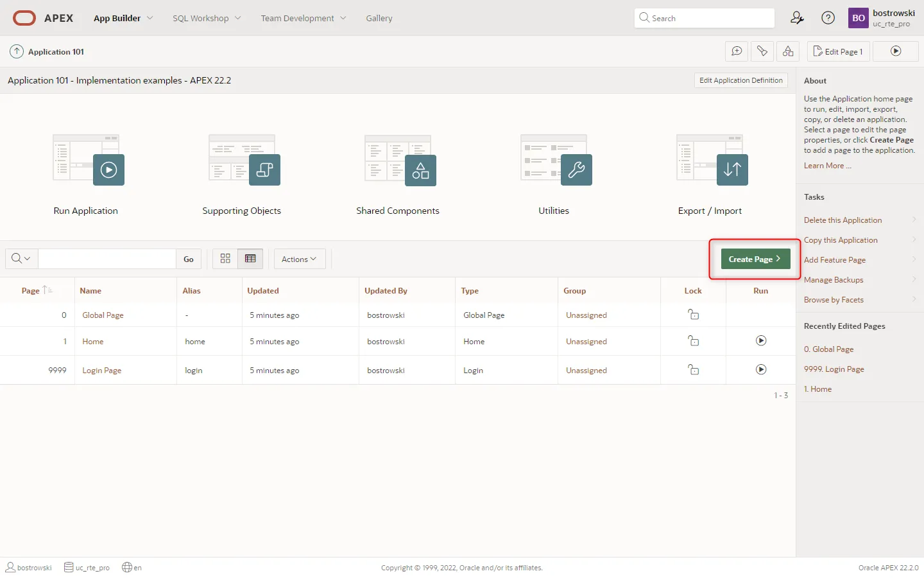Switch to icon grid view
The width and height of the screenshot is (924, 578).
(225, 259)
